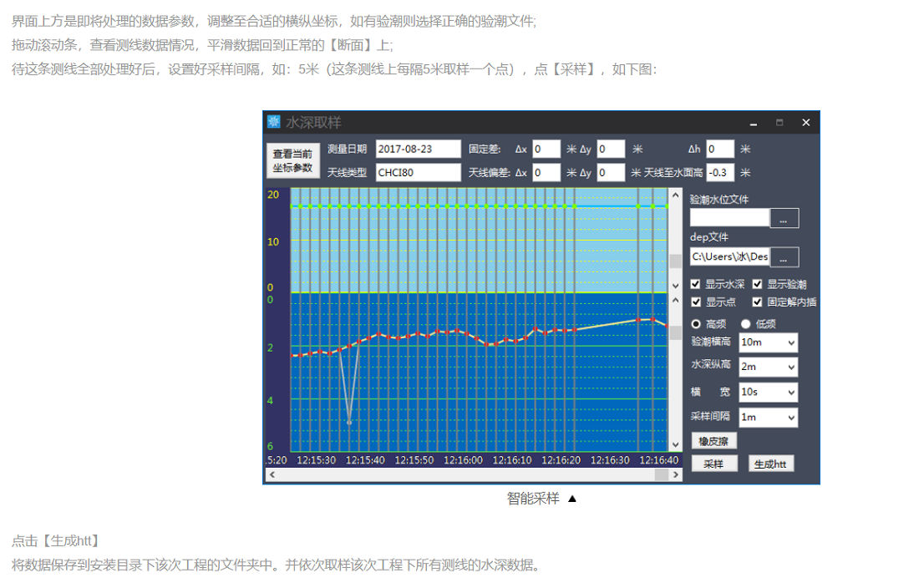
Task: Click the 水深取样 app icon in title bar
Action: 274,123
